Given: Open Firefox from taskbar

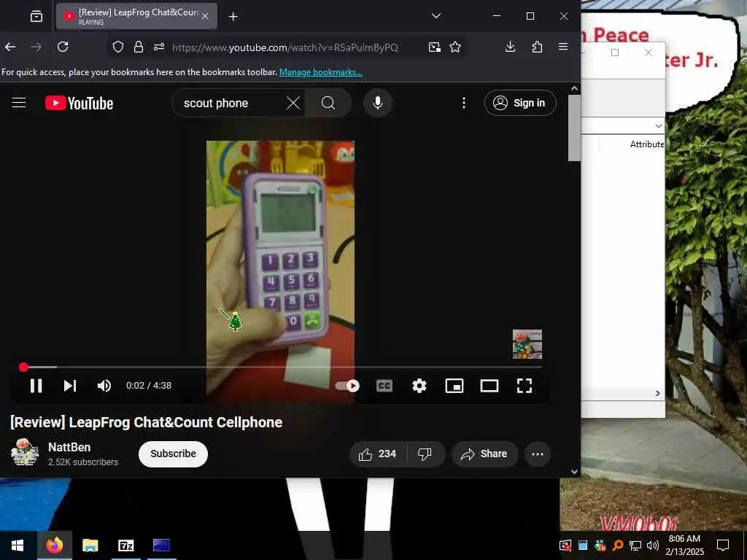Looking at the screenshot, I should (x=54, y=545).
